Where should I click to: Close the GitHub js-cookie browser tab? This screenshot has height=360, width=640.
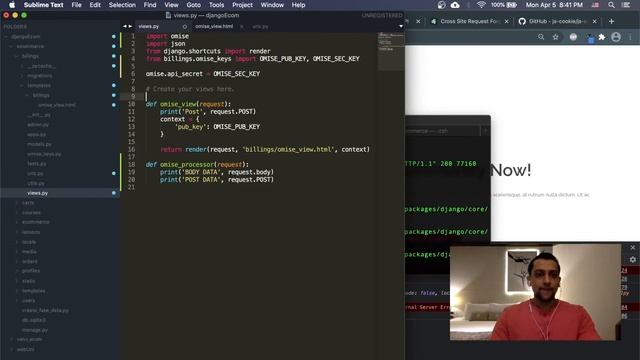[x=594, y=21]
